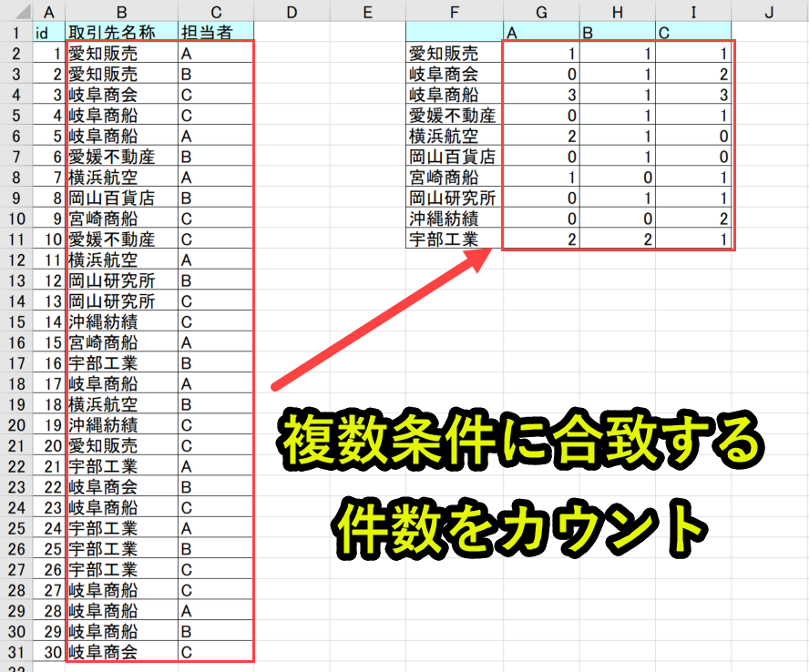Image resolution: width=809 pixels, height=672 pixels.
Task: Select row 31 header
Action: coord(16,651)
